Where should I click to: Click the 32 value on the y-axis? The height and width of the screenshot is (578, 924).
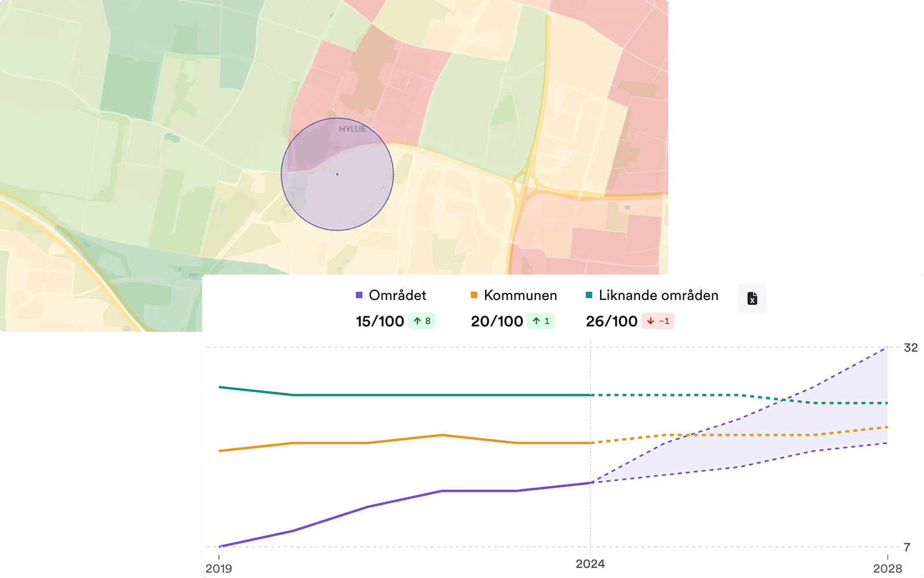point(910,347)
